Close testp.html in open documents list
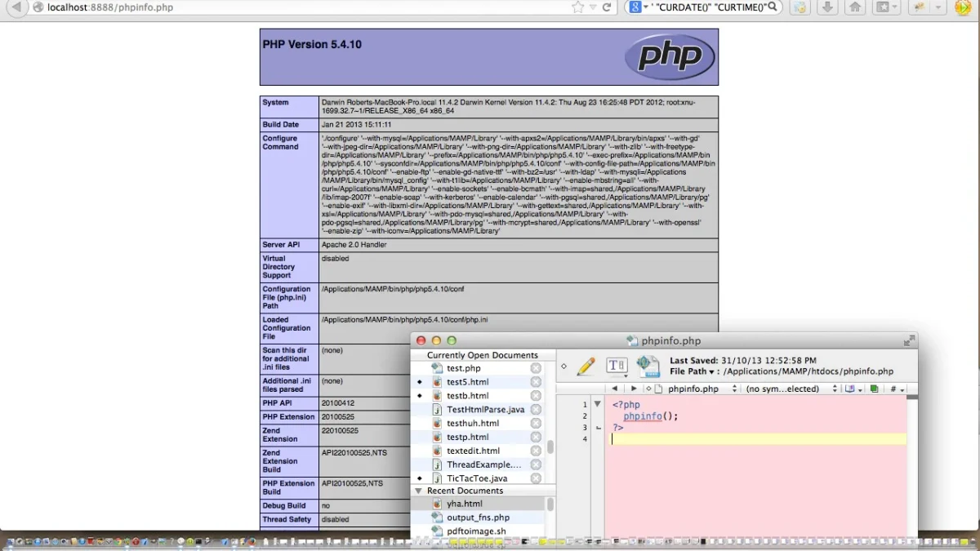The image size is (980, 551). click(x=536, y=437)
